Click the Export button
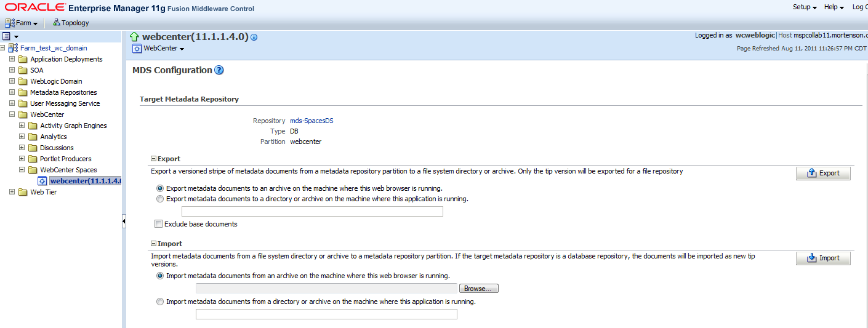The width and height of the screenshot is (868, 328). [823, 173]
